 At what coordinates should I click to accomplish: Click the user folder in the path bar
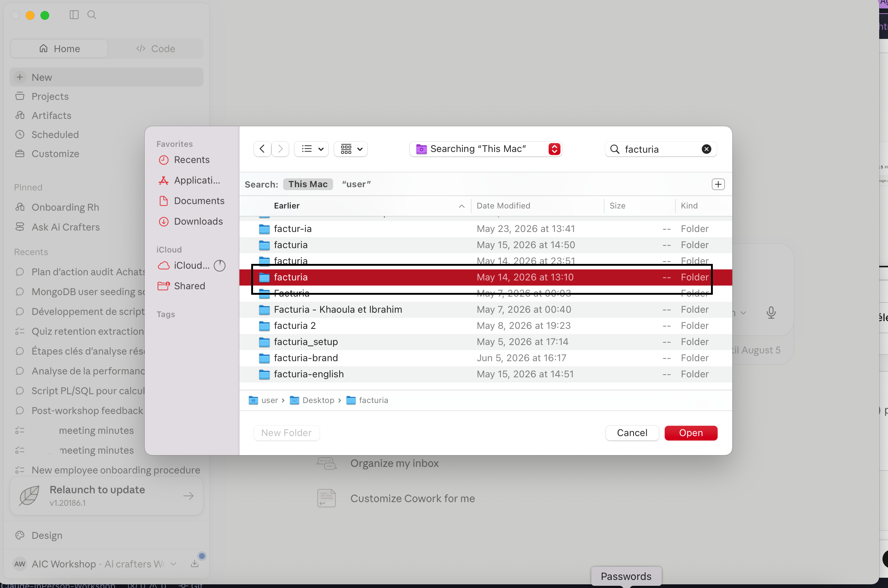[x=263, y=400]
